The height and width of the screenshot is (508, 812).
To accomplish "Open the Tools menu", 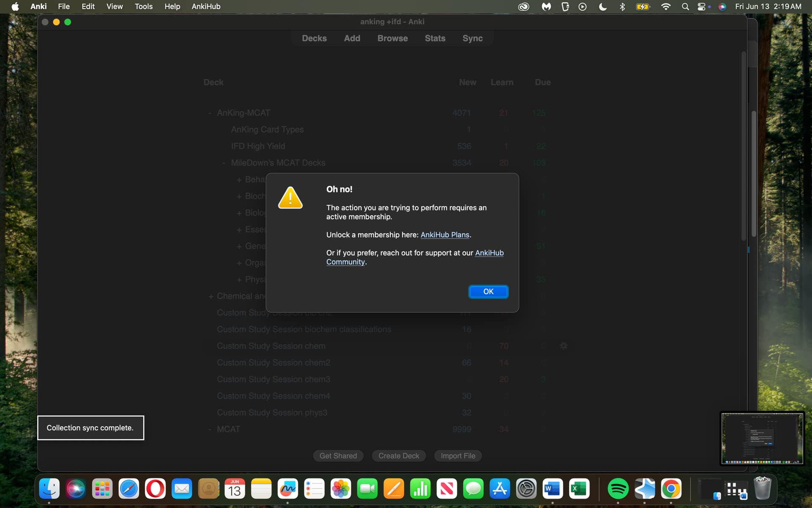I will [143, 6].
